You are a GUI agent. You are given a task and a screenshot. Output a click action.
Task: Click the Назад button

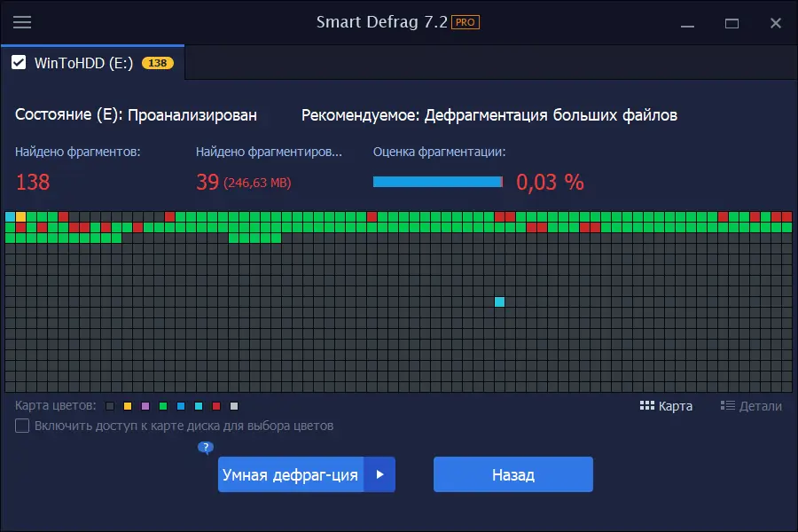pyautogui.click(x=512, y=474)
